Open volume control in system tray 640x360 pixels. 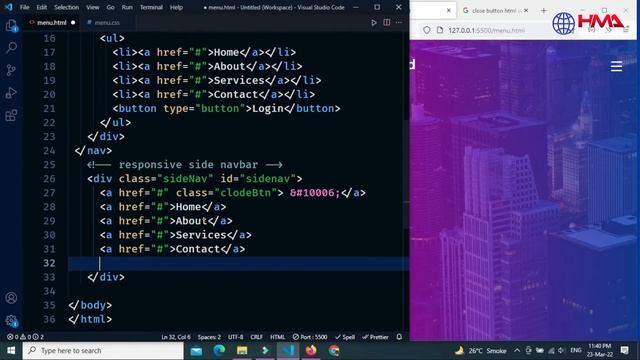pyautogui.click(x=561, y=351)
